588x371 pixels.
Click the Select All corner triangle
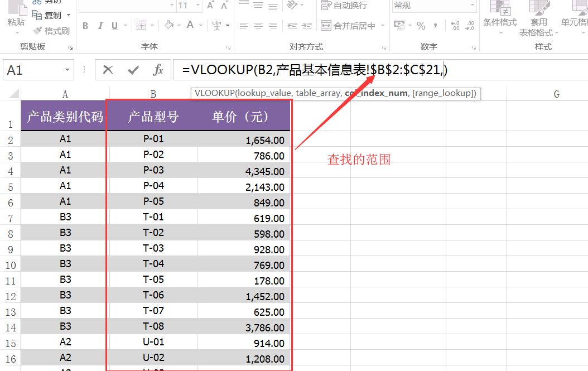pos(13,93)
